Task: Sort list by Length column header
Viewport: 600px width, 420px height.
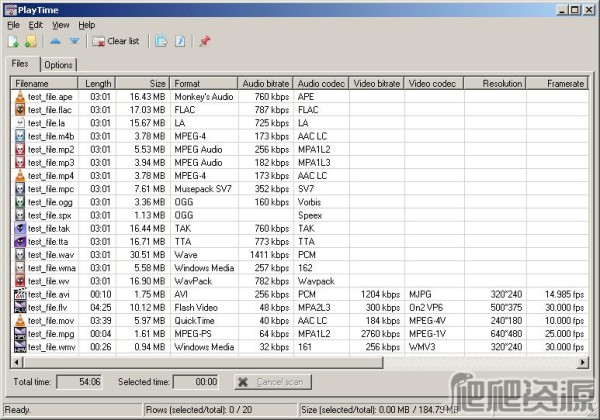Action: click(98, 83)
